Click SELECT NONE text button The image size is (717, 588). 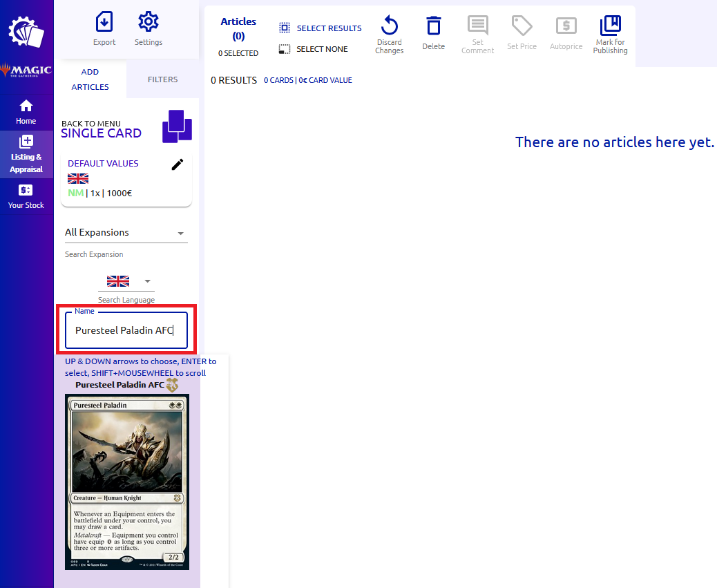coord(322,49)
